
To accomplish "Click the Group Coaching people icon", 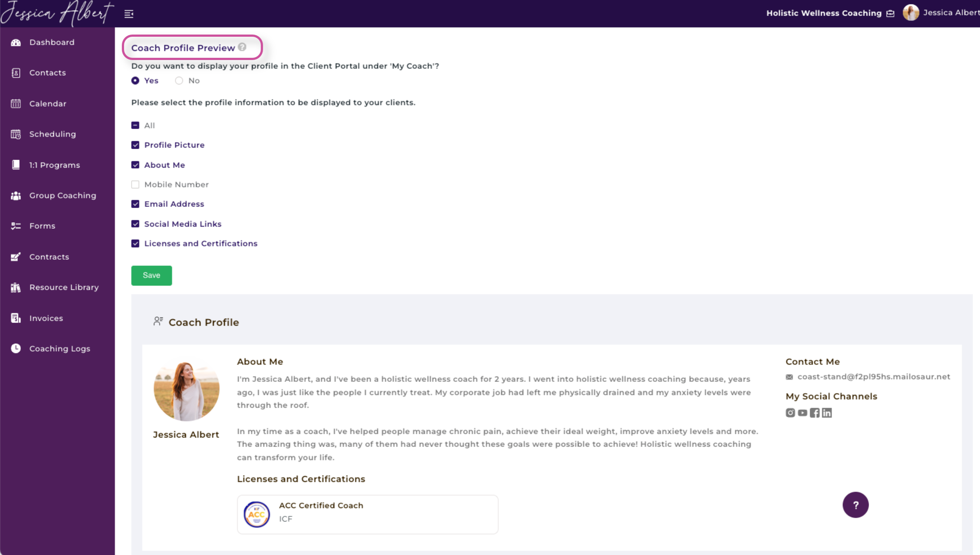I will tap(16, 196).
